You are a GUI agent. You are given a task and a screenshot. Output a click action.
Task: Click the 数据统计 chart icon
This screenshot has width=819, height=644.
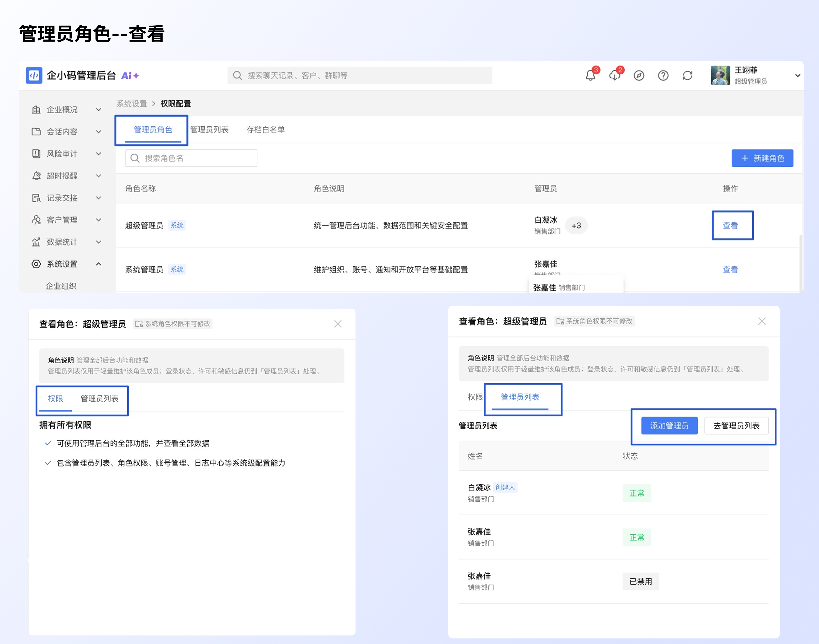coord(36,242)
